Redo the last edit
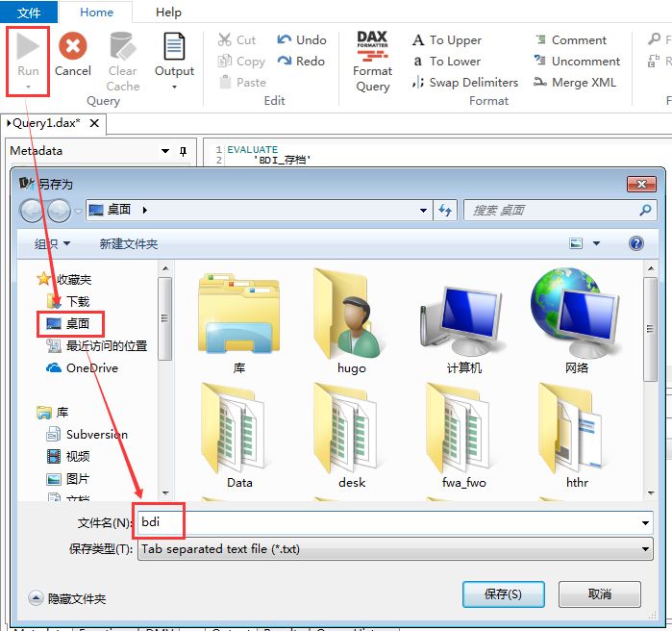The width and height of the screenshot is (672, 631). click(301, 62)
